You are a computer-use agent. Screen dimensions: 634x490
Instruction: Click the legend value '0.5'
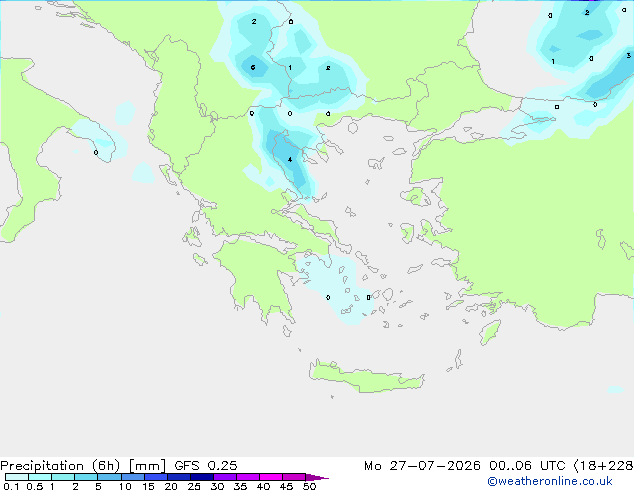tap(35, 486)
